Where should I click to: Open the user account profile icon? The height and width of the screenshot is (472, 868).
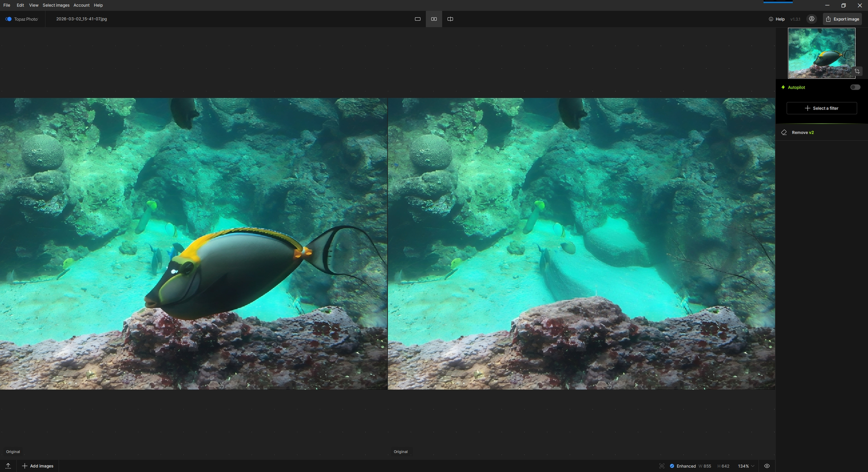pyautogui.click(x=812, y=19)
